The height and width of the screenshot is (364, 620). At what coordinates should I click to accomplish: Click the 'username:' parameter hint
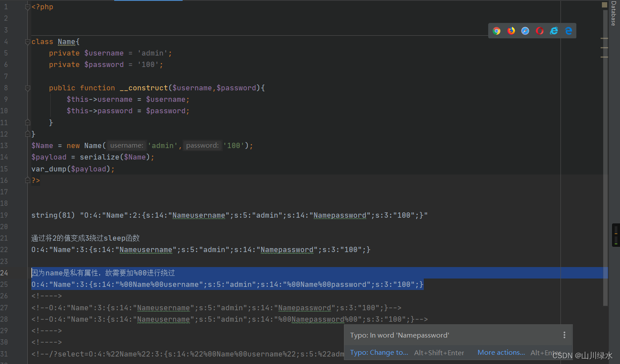click(x=127, y=145)
